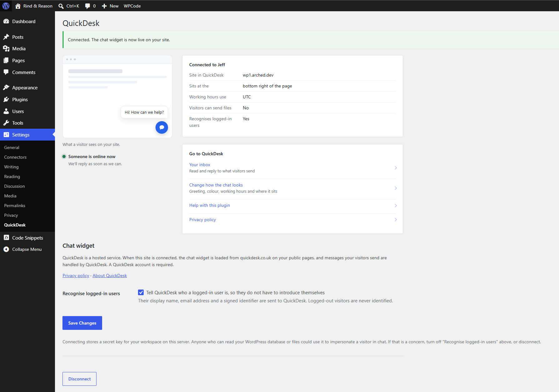Open the Privacy settings submenu item

click(x=11, y=215)
